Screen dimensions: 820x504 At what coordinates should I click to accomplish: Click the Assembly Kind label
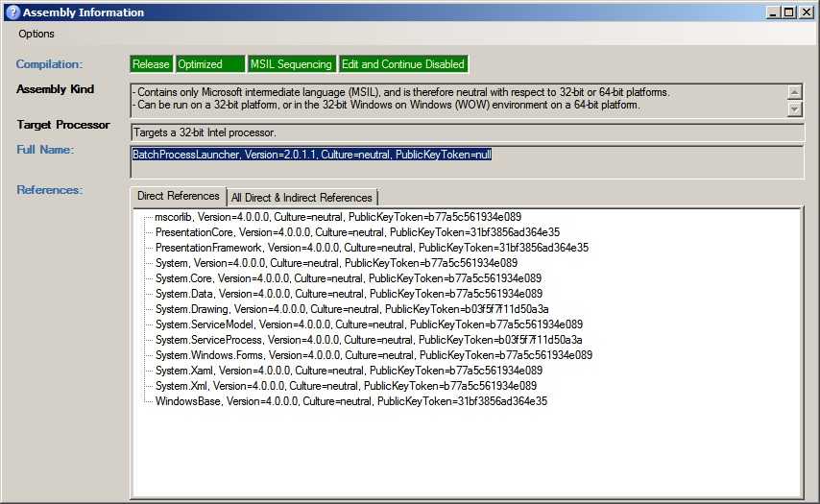[56, 89]
